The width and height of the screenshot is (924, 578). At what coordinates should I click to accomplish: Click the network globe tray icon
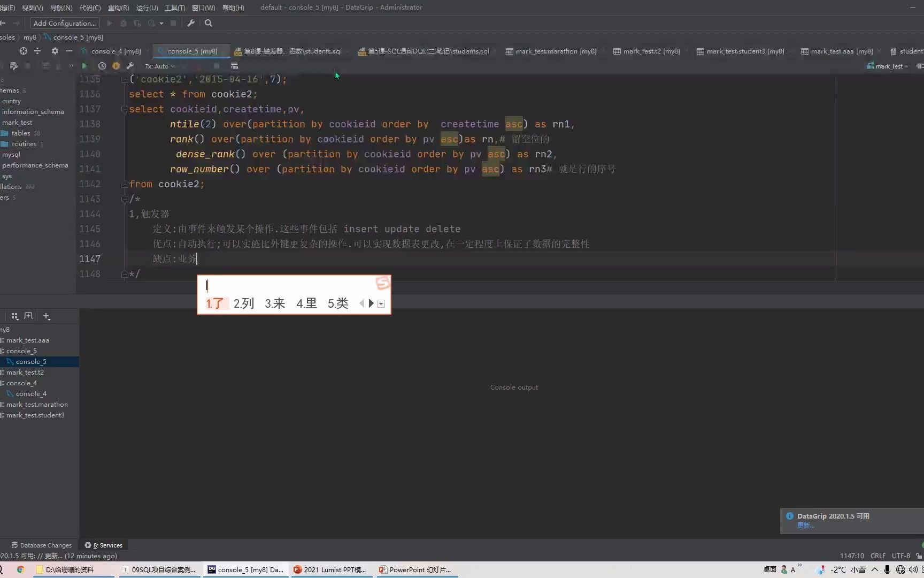pyautogui.click(x=900, y=569)
